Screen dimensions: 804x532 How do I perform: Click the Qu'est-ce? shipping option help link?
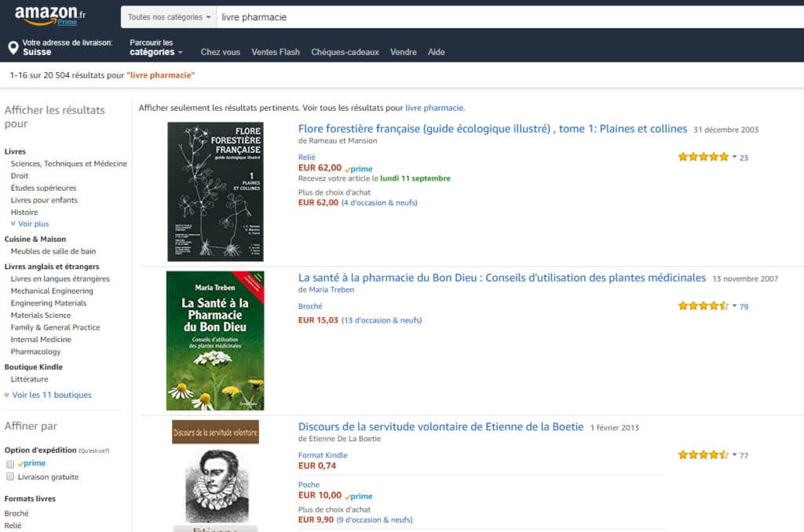[x=94, y=450]
